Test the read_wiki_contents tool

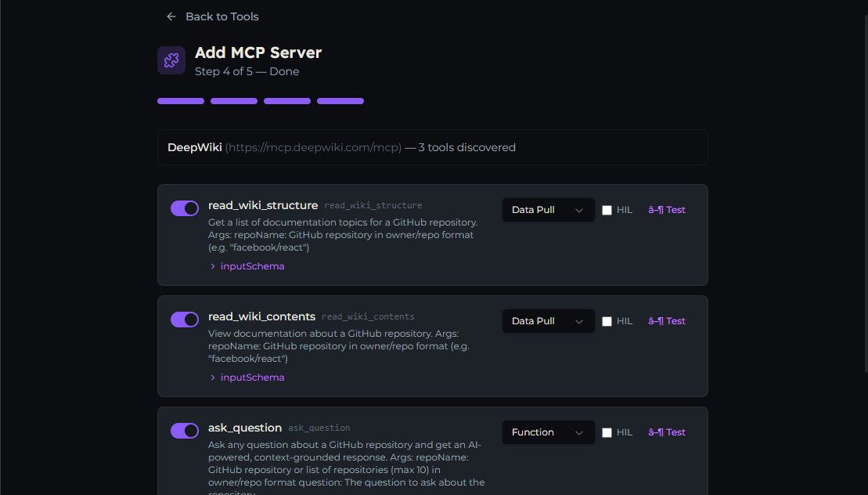[667, 321]
